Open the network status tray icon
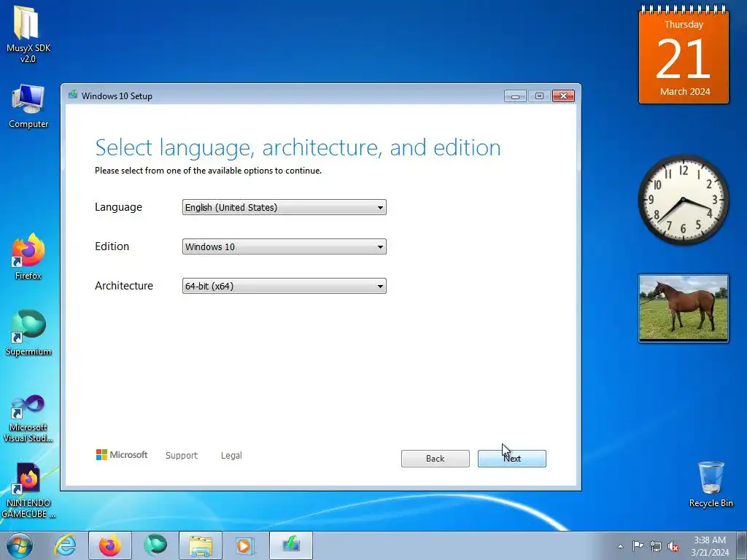Image resolution: width=747 pixels, height=560 pixels. (656, 546)
